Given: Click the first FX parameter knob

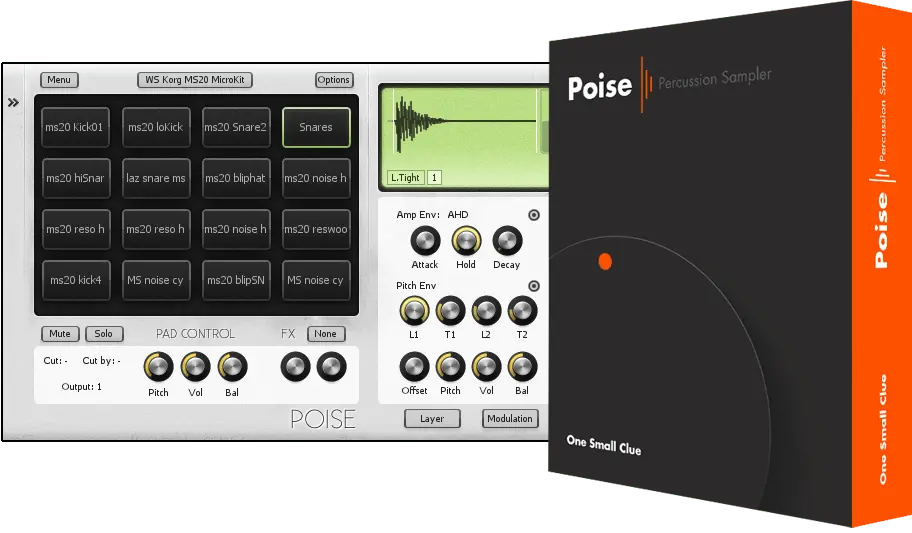Looking at the screenshot, I should pos(295,367).
